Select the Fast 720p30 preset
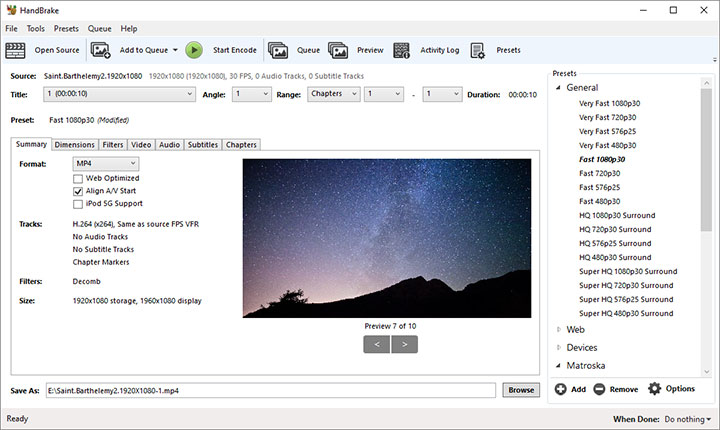This screenshot has height=430, width=720. coord(599,173)
